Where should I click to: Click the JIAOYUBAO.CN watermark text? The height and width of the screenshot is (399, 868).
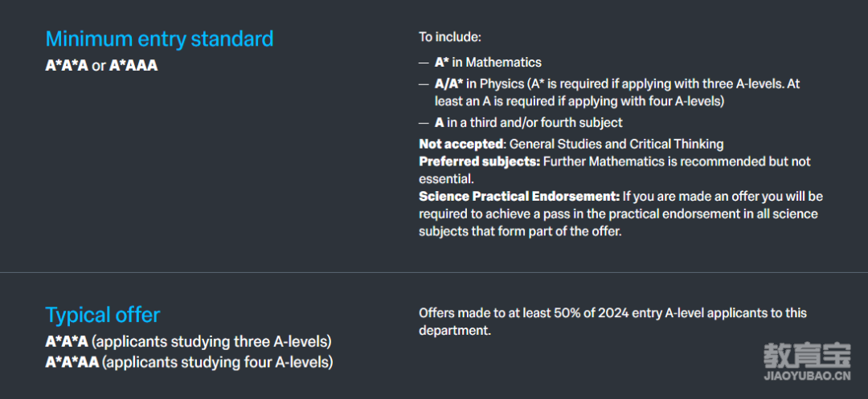pos(807,377)
